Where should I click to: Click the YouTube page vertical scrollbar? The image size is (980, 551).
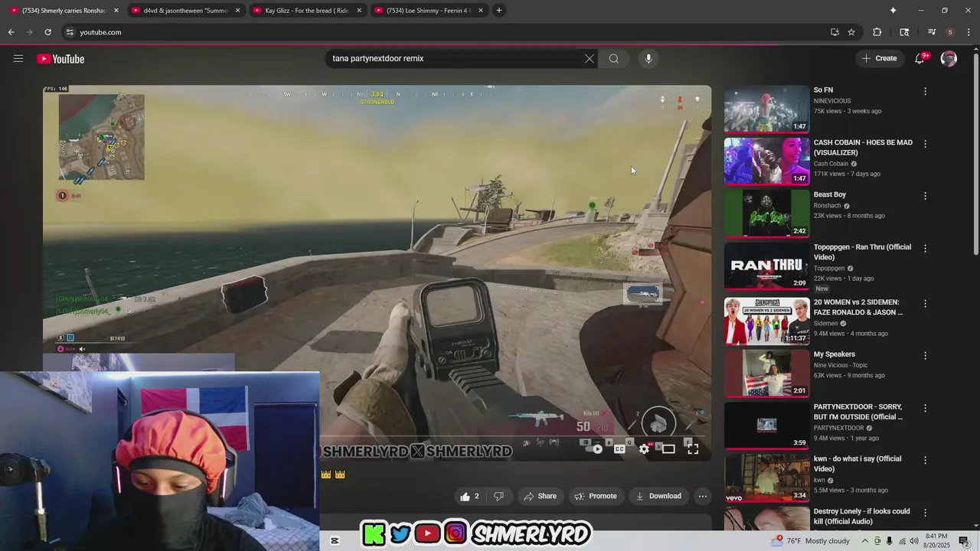[975, 153]
